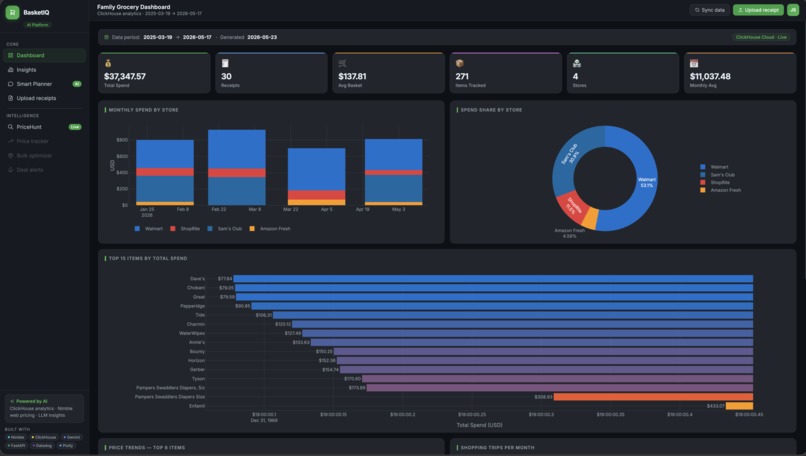
Task: Click the calendar icon on Monthly Avg card
Action: (694, 63)
